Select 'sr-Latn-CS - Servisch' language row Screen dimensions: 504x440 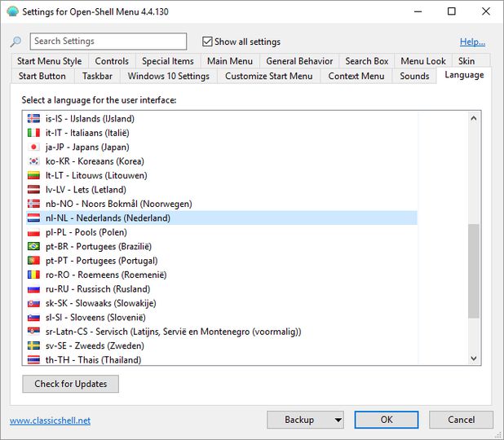(x=222, y=332)
